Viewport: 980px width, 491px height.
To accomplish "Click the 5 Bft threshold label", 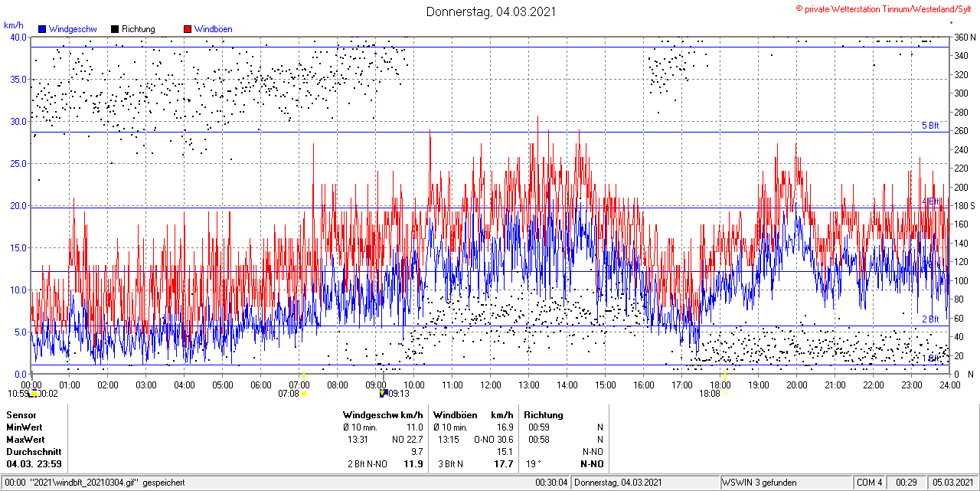I will [930, 126].
